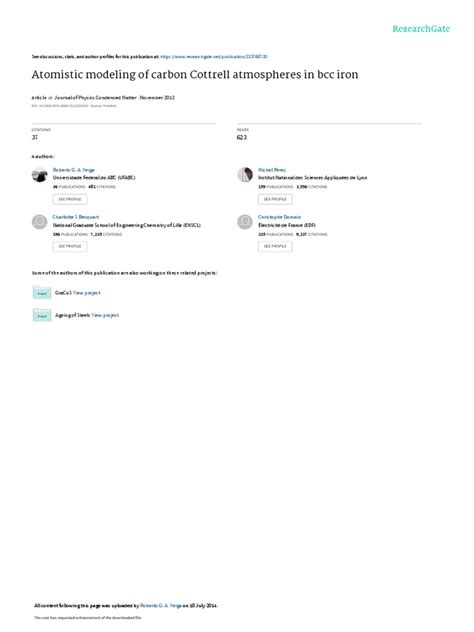Click Charlotte S Becquart's avatar icon
Image resolution: width=474 pixels, height=632 pixels.
(40, 222)
